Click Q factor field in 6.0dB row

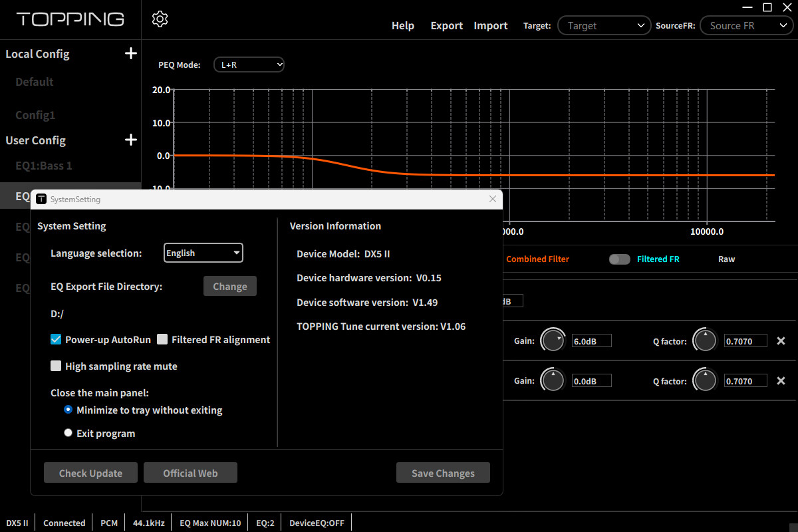[745, 341]
